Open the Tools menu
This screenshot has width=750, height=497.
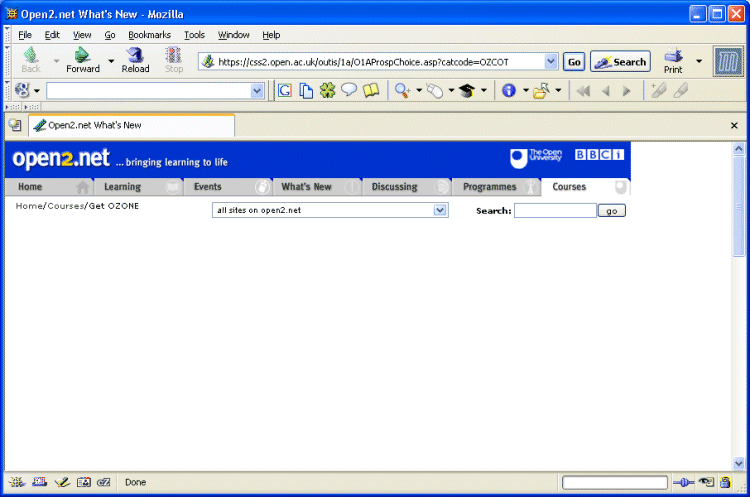click(194, 35)
